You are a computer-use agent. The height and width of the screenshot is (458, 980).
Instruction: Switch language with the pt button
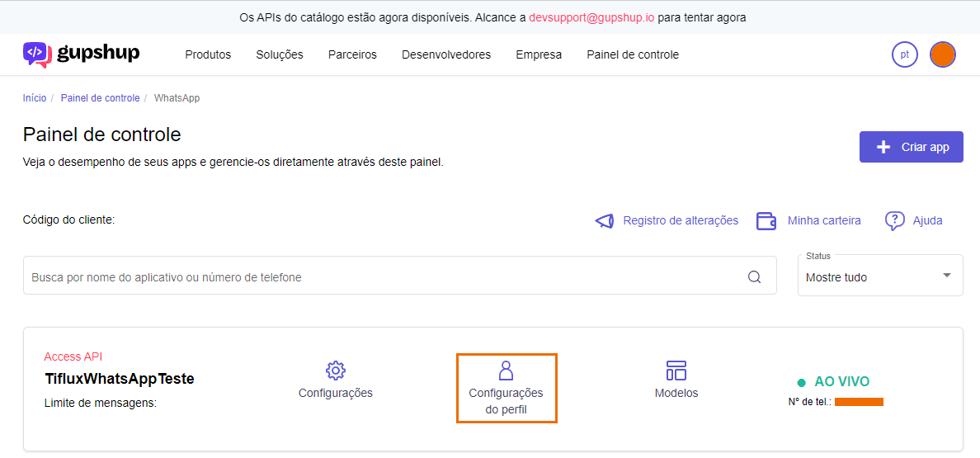tap(904, 54)
